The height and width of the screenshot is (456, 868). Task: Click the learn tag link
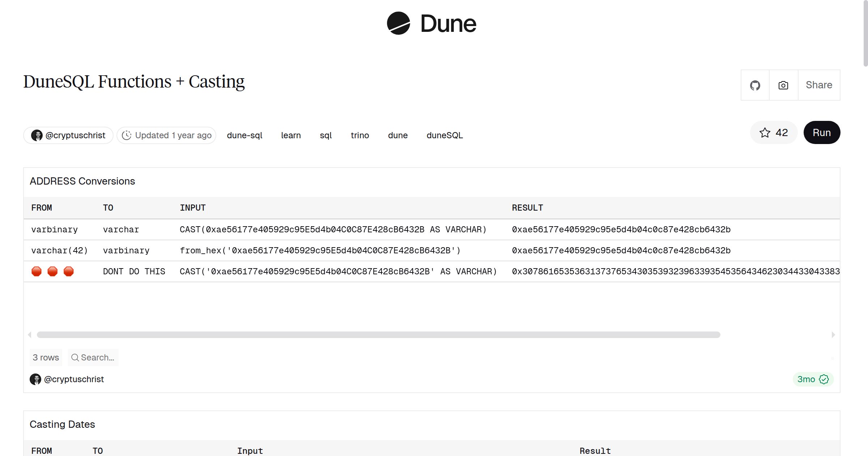(291, 135)
